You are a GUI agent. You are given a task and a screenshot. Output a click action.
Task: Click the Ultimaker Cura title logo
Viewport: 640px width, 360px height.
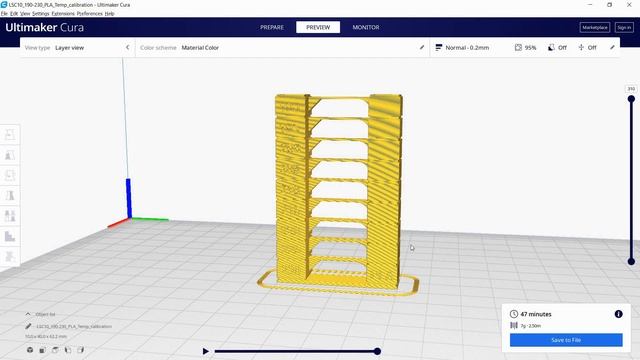(x=44, y=27)
